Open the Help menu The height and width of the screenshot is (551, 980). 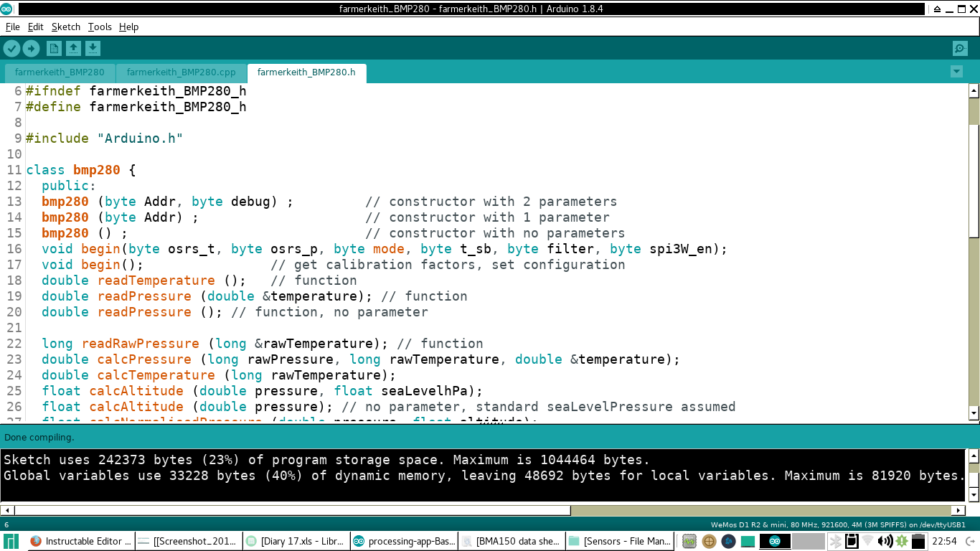[x=129, y=27]
